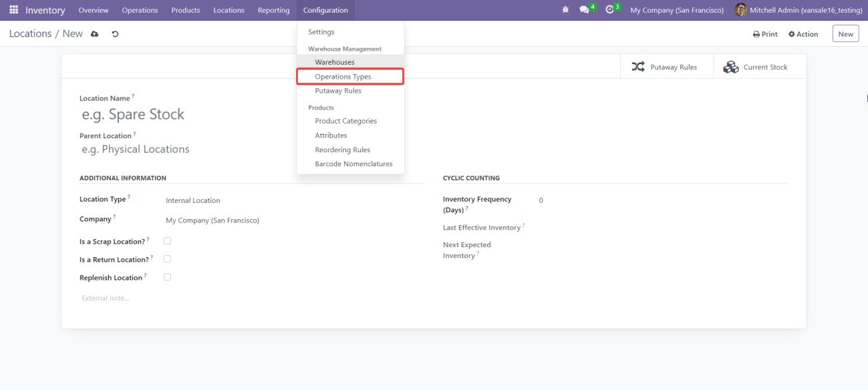This screenshot has width=868, height=390.
Task: Enable the Is a Scrap Location checkbox
Action: [167, 241]
